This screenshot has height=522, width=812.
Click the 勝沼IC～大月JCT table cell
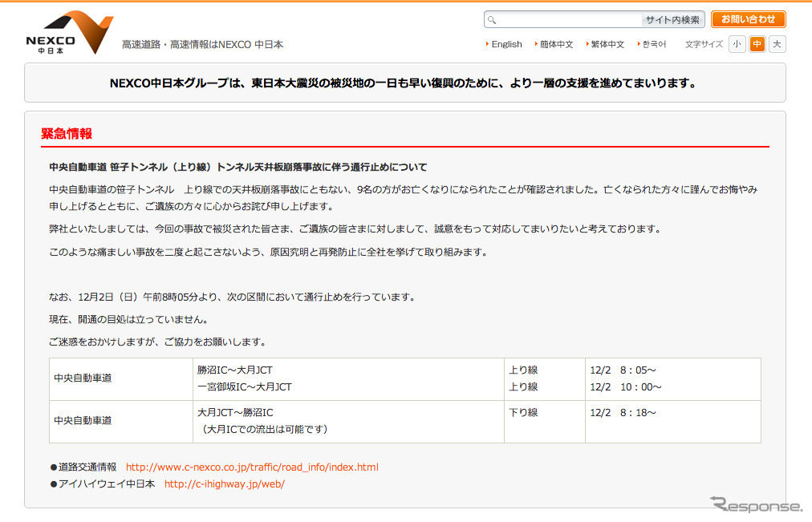click(234, 370)
